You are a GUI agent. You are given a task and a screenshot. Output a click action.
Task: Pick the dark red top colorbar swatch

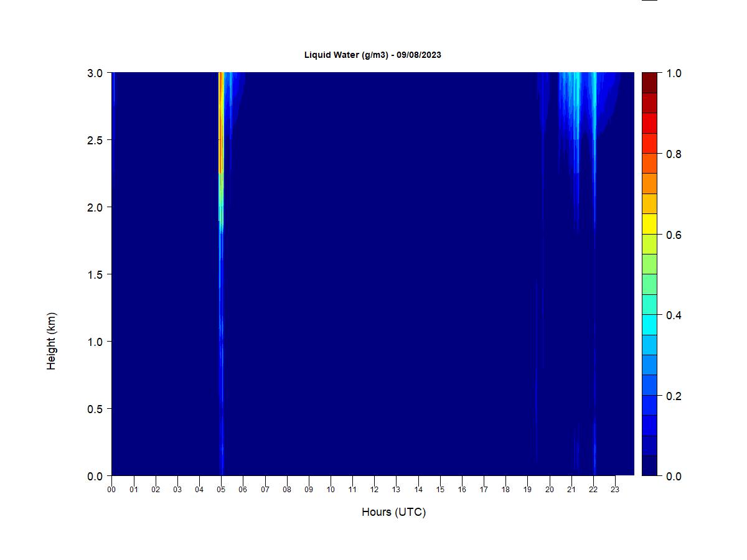pyautogui.click(x=649, y=83)
